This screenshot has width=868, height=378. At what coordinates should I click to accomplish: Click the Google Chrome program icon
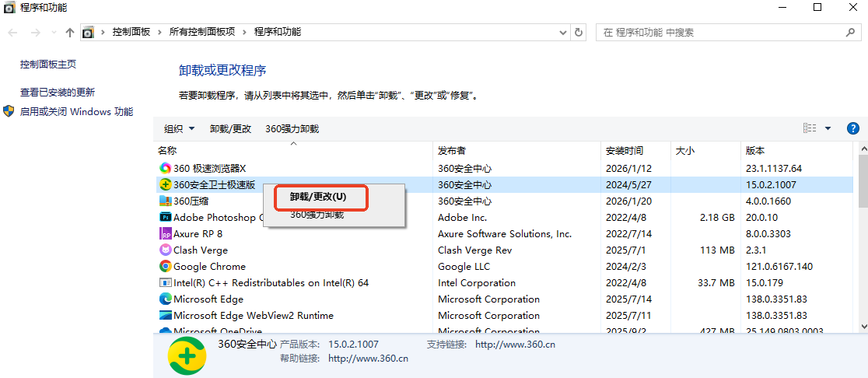tap(166, 266)
